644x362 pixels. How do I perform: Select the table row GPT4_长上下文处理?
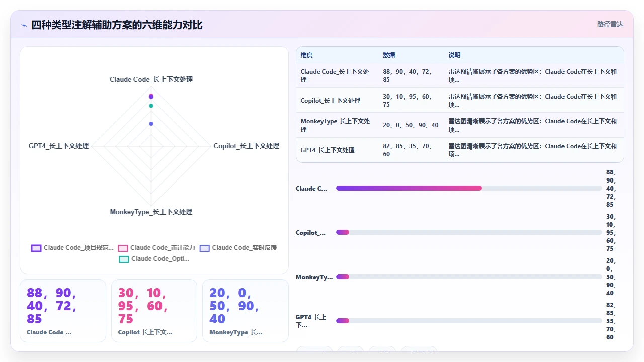[x=460, y=150]
